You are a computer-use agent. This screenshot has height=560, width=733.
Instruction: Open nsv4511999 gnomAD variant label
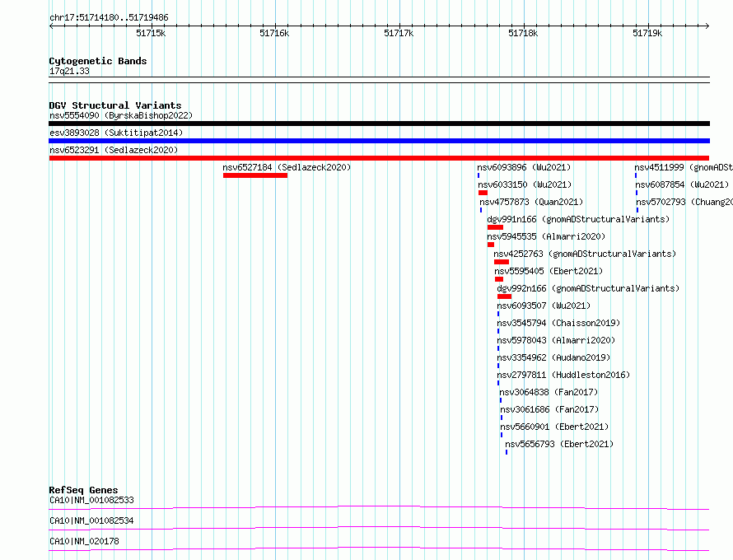684,167
